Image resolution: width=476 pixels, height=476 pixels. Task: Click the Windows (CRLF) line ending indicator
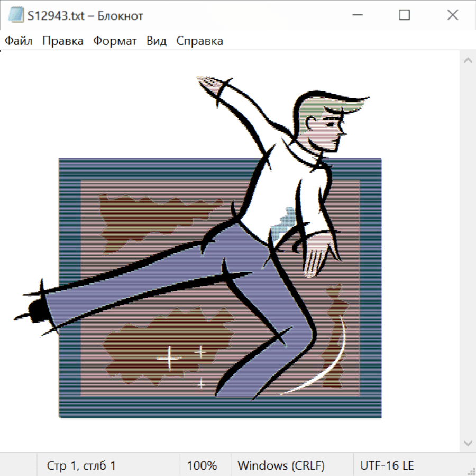[281, 466]
